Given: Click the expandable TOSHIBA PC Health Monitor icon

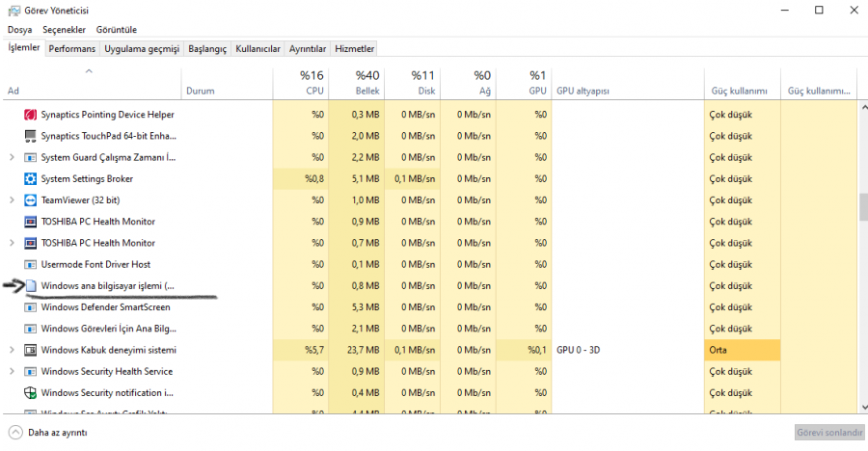Looking at the screenshot, I should 31,243.
